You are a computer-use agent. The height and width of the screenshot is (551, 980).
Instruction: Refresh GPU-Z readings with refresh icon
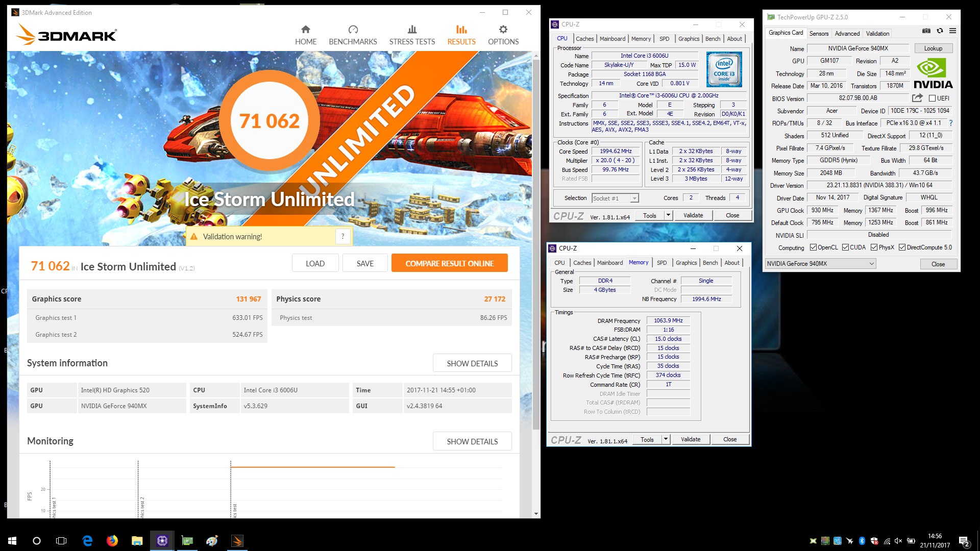point(940,31)
